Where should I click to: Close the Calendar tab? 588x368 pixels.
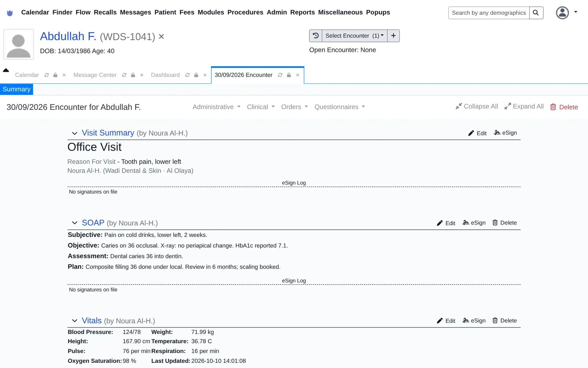[x=64, y=75]
